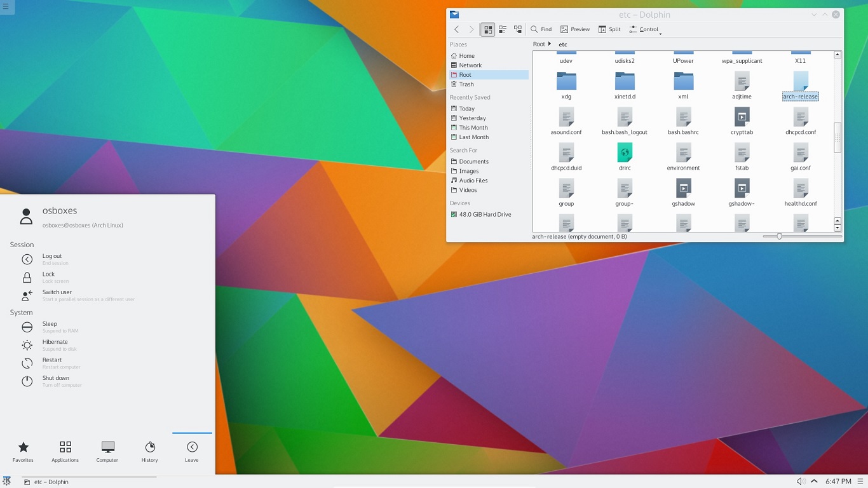
Task: Expand the arrow after Root in breadcrumb
Action: point(550,44)
